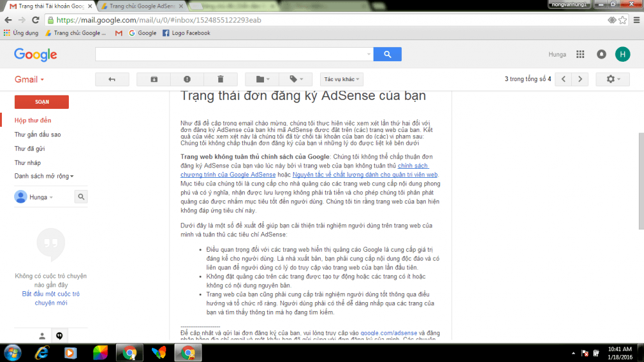Switch to Hangouts conversations icon
Image resolution: width=644 pixels, height=362 pixels.
pyautogui.click(x=59, y=336)
